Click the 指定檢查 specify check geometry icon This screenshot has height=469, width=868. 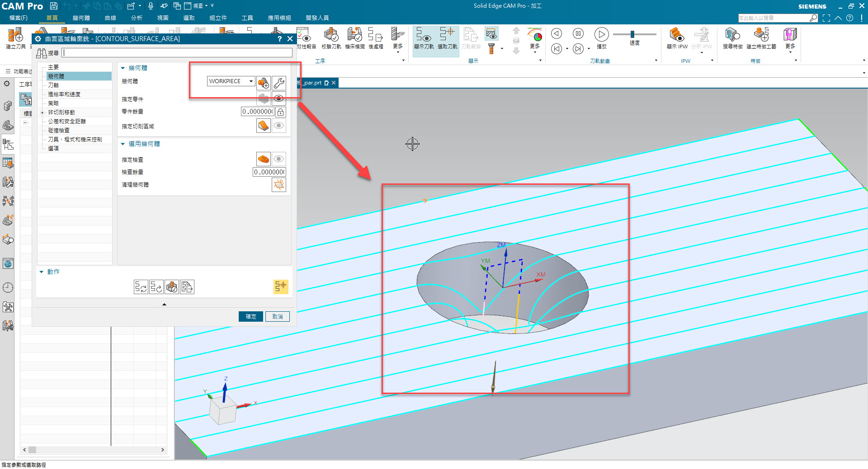264,159
